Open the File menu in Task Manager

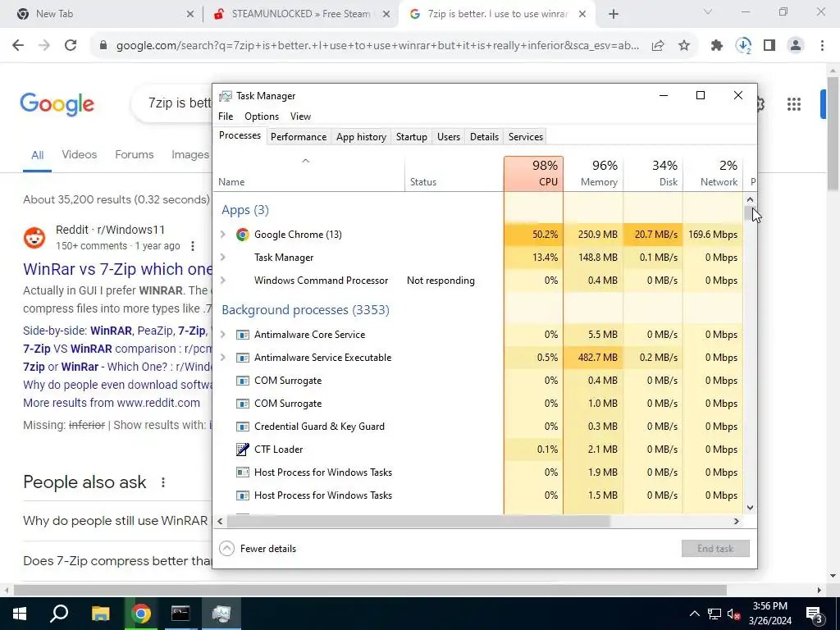coord(226,116)
